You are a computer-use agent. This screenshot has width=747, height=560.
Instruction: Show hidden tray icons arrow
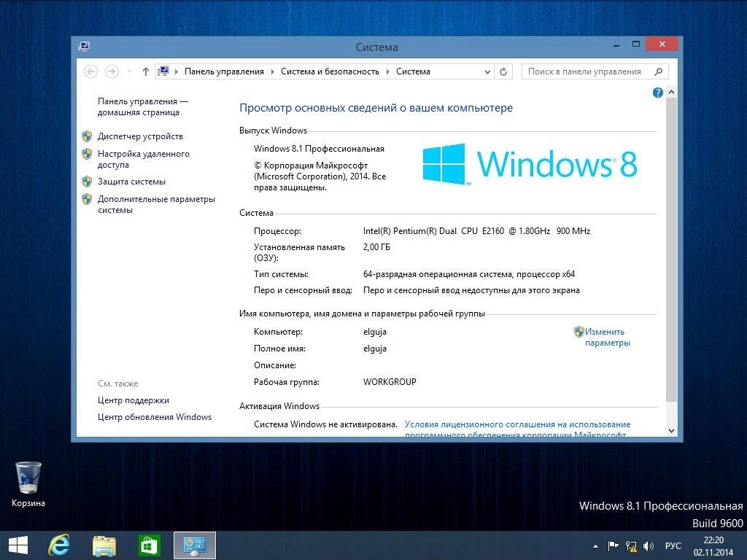(595, 546)
